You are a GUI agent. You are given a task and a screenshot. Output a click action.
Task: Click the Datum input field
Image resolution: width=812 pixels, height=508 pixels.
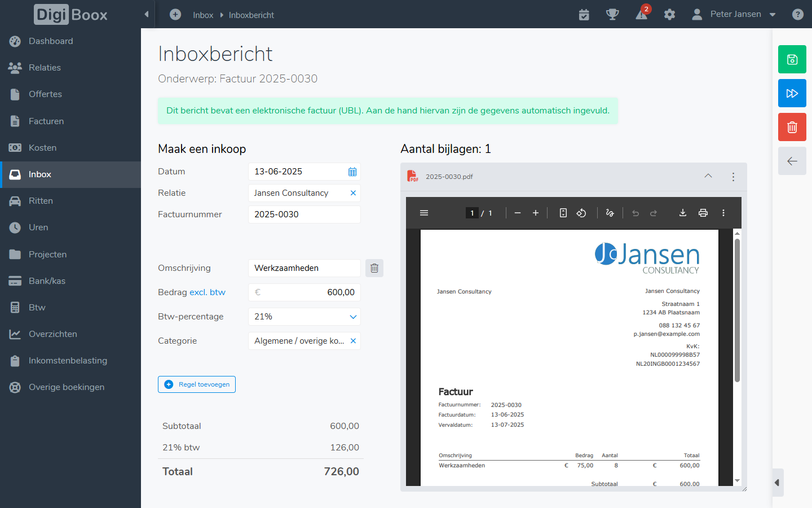304,172
